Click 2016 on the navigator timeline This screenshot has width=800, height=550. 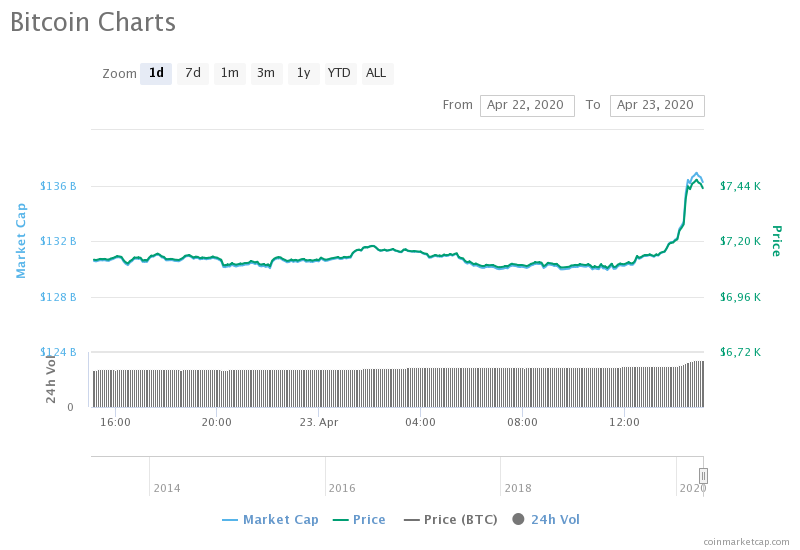click(x=342, y=488)
